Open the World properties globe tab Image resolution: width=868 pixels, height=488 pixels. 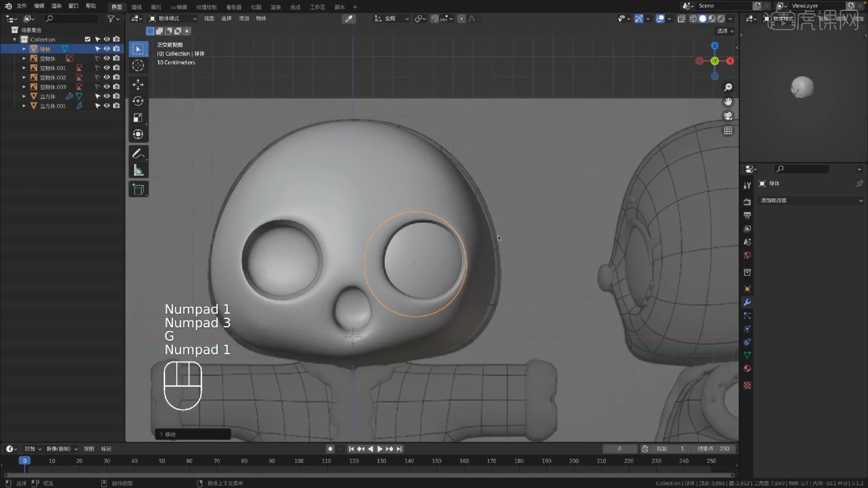click(x=747, y=255)
